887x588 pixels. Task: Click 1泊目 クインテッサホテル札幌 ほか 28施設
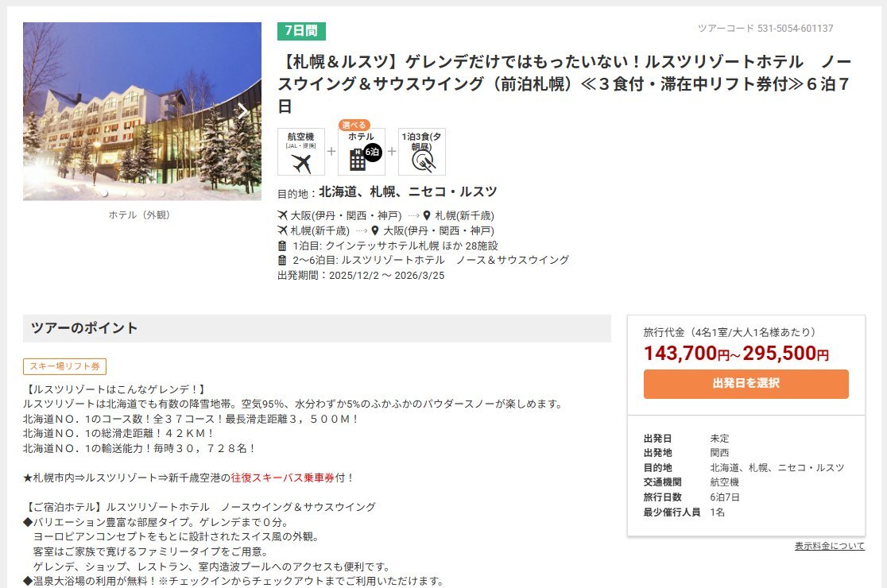pos(395,246)
